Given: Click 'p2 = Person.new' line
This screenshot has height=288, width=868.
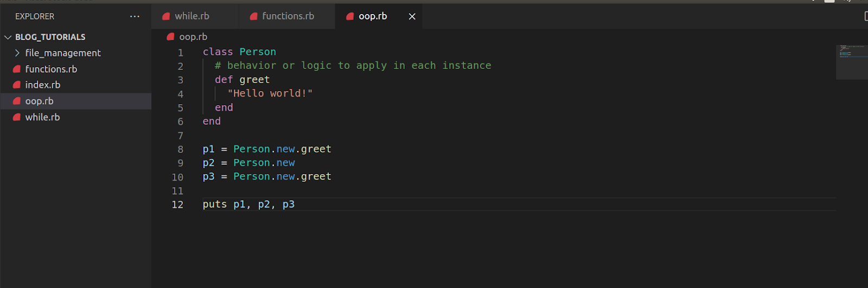Looking at the screenshot, I should [248, 163].
